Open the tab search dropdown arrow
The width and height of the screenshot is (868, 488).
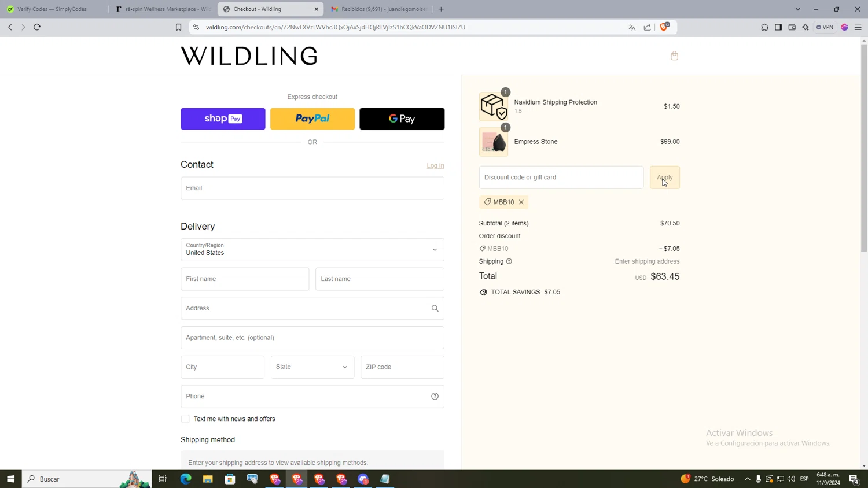click(x=797, y=9)
